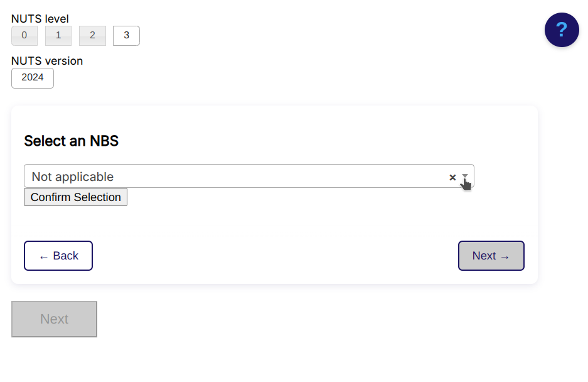
Task: Click the NUTS level label
Action: click(40, 19)
